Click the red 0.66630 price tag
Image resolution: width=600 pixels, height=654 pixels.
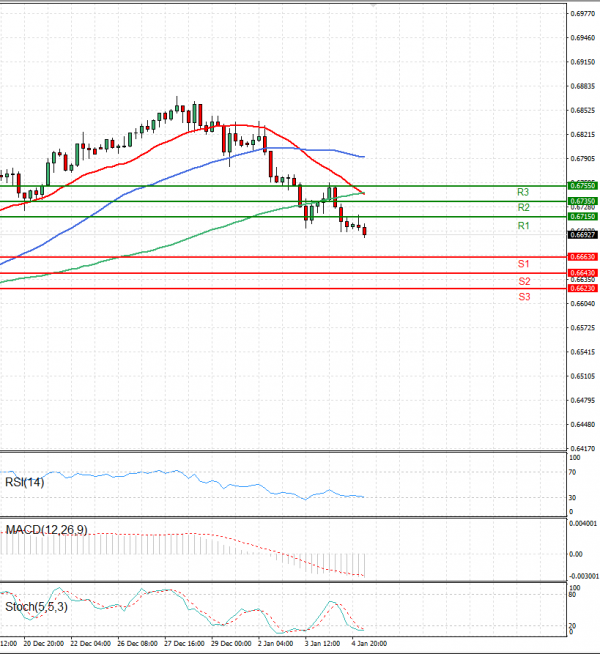tap(582, 257)
